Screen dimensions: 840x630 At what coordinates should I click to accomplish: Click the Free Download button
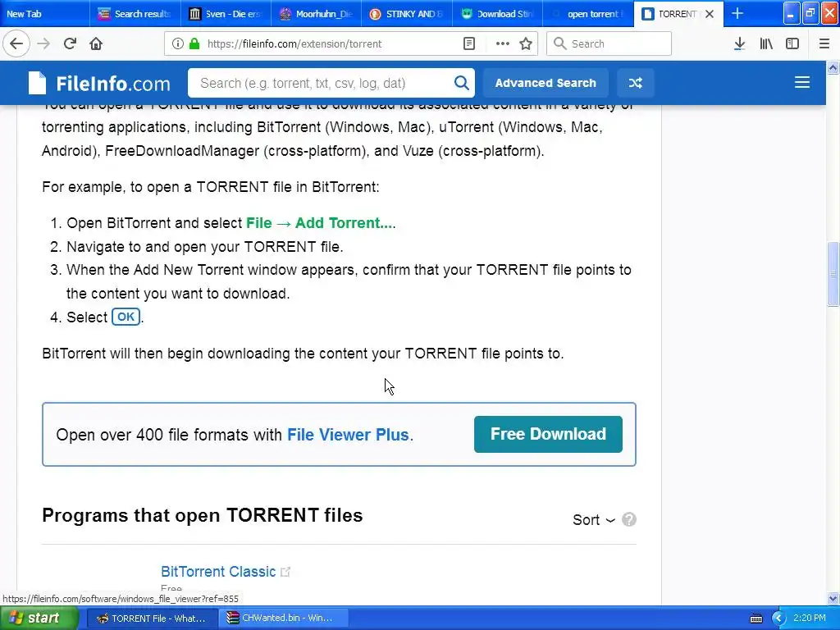(x=548, y=434)
